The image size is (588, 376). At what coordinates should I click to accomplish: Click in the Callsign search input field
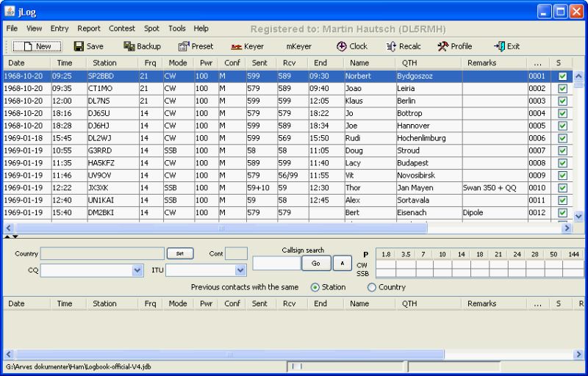click(x=276, y=263)
